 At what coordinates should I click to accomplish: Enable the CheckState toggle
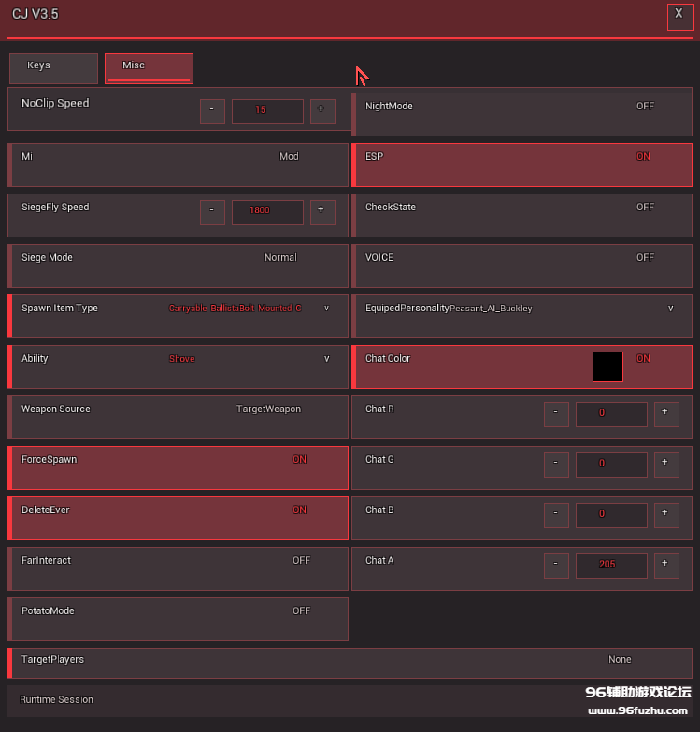tap(521, 215)
